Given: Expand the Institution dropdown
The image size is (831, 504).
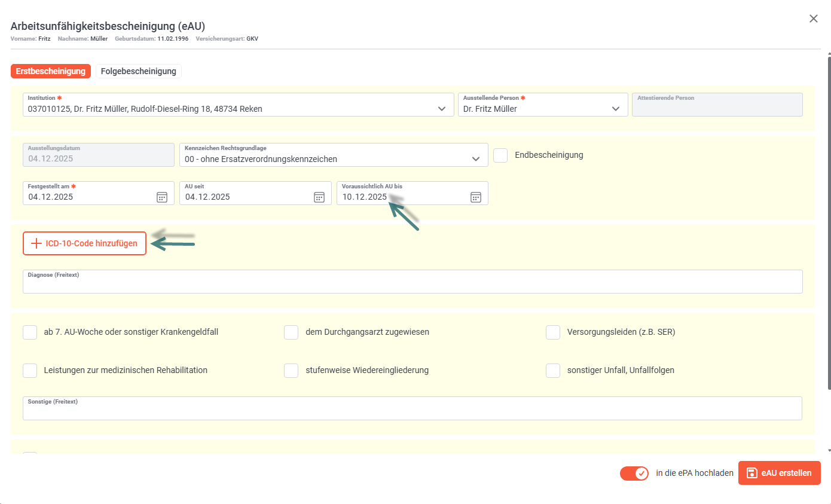Looking at the screenshot, I should [442, 109].
